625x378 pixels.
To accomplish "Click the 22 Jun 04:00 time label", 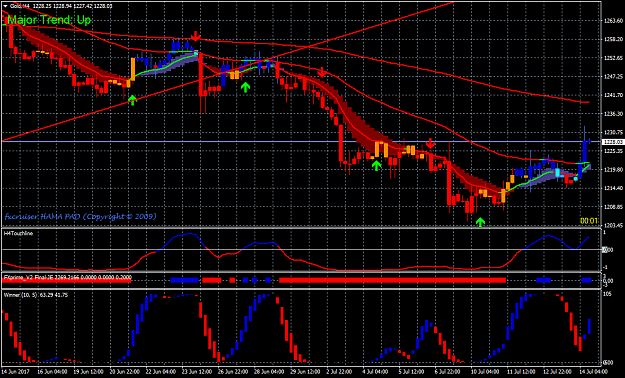I will point(161,372).
